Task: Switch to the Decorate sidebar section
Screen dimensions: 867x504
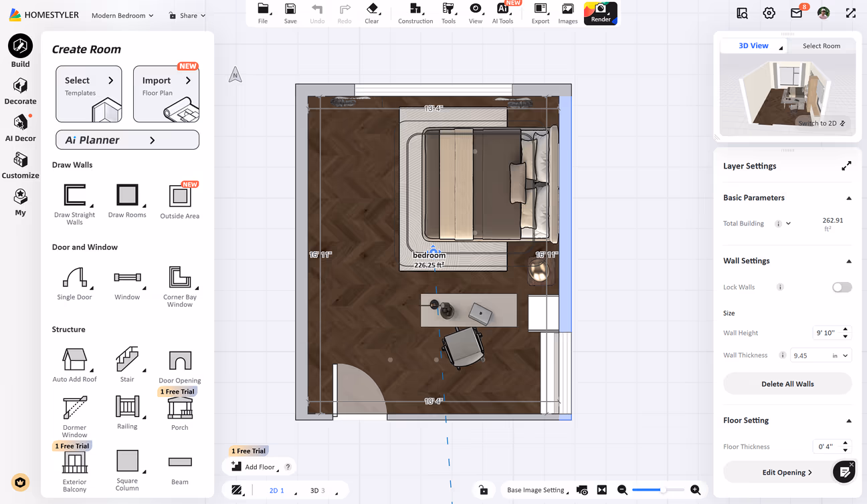Action: pos(20,92)
